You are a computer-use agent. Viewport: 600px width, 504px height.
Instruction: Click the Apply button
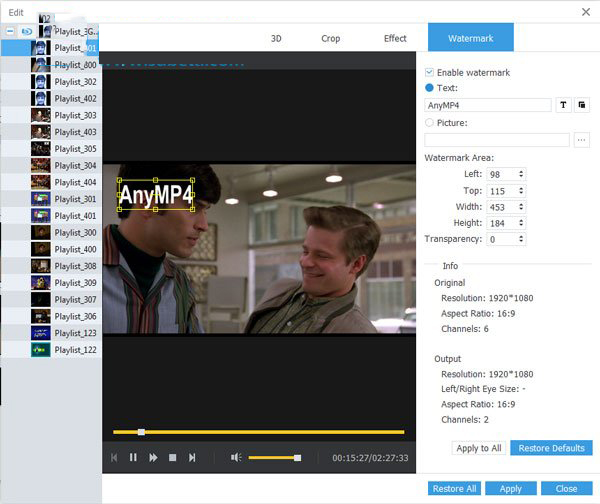(510, 489)
